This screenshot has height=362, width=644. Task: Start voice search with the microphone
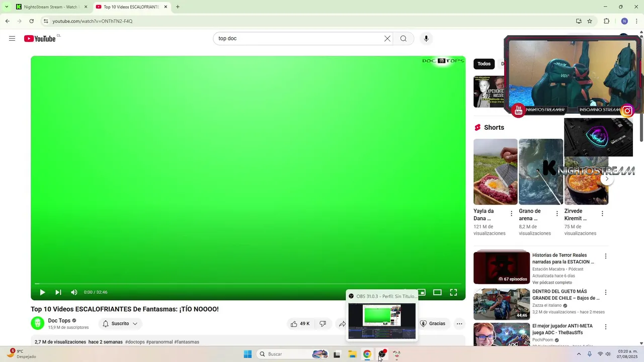(x=426, y=39)
